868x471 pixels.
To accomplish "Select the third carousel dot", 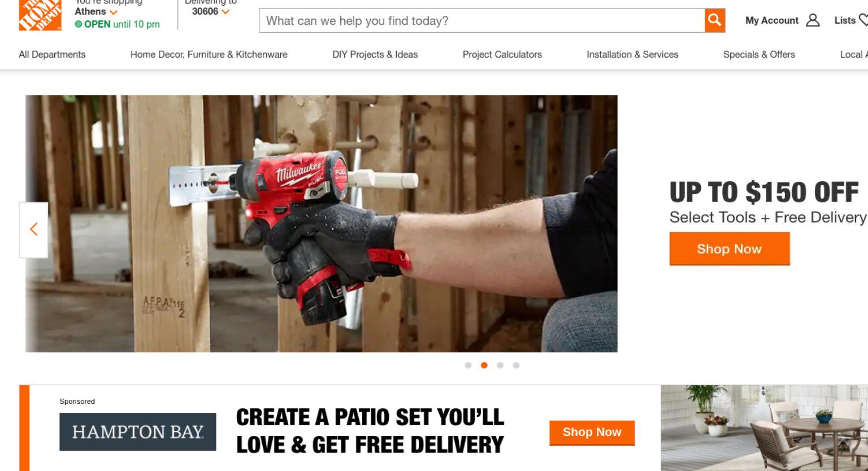I will pyautogui.click(x=500, y=365).
